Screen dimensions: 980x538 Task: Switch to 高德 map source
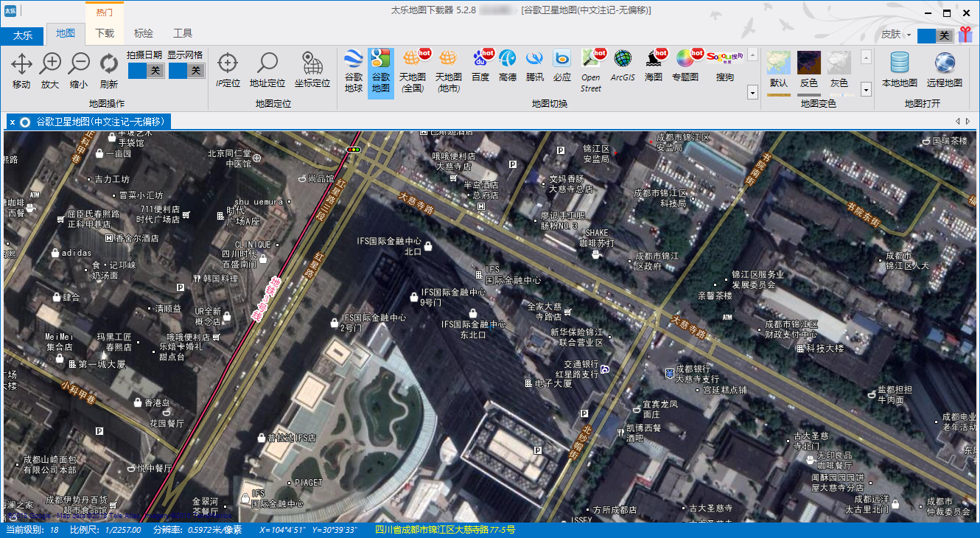[x=508, y=66]
